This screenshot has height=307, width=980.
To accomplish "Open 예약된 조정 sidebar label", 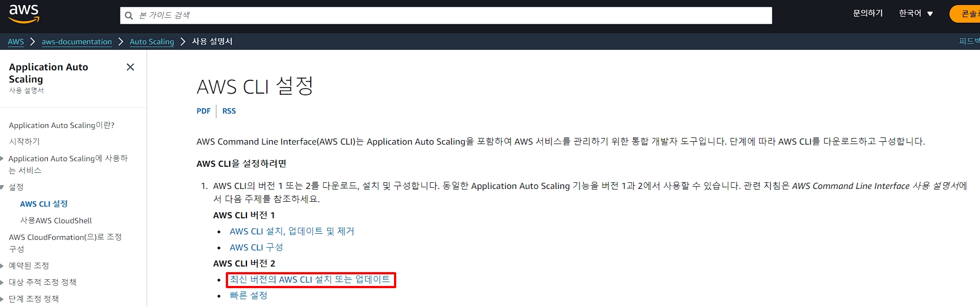I will [x=29, y=266].
